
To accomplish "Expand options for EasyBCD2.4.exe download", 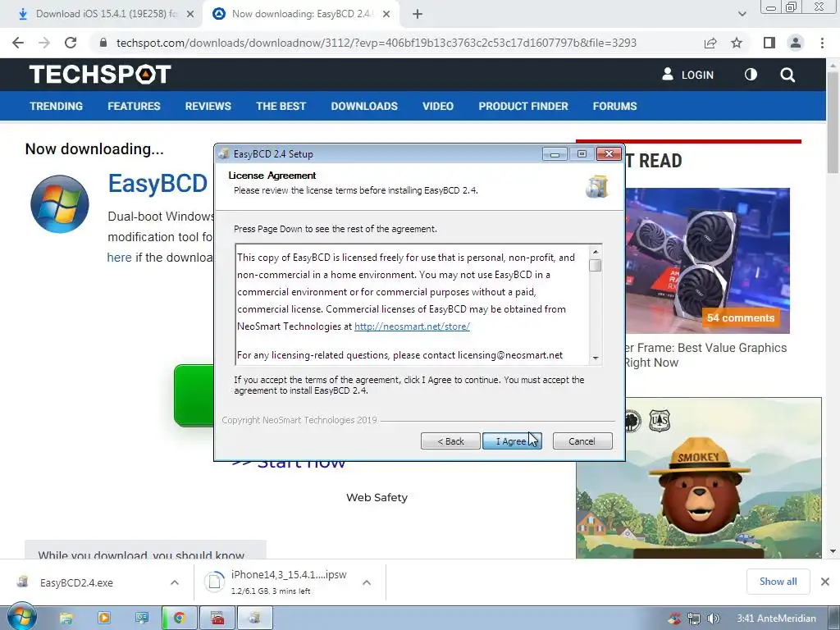I will 174,582.
